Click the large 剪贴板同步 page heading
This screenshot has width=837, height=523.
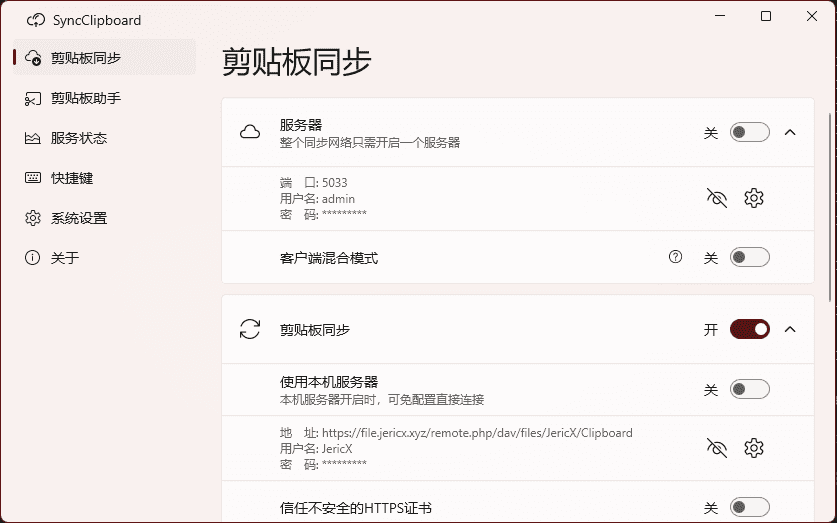click(296, 62)
